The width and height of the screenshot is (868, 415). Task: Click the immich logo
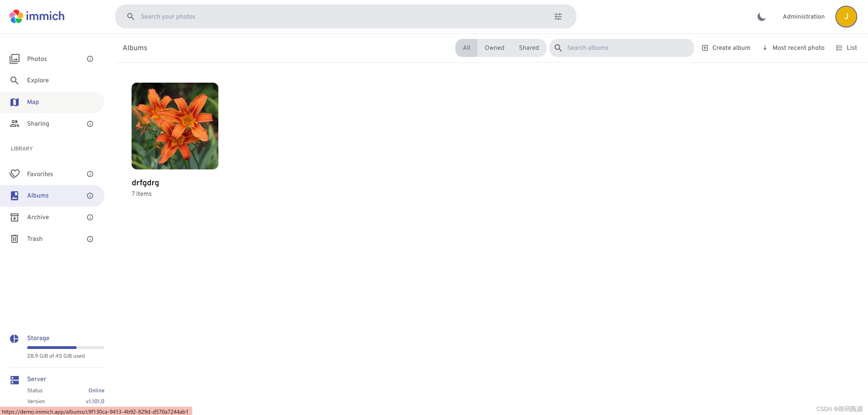click(x=37, y=16)
